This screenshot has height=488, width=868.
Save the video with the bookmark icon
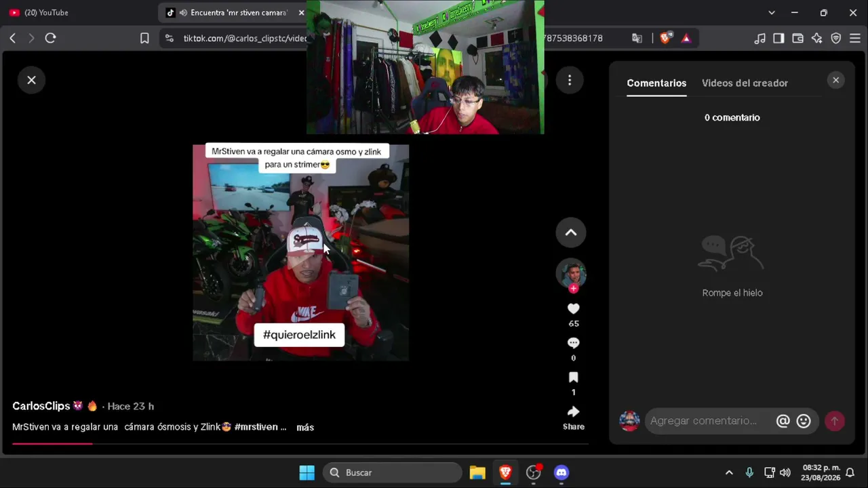574,378
